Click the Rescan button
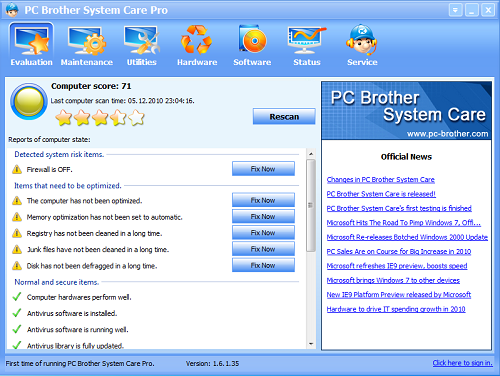This screenshot has height=376, width=500. [x=284, y=116]
